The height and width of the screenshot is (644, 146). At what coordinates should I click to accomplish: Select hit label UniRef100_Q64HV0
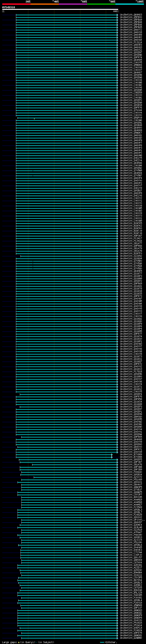(131, 128)
